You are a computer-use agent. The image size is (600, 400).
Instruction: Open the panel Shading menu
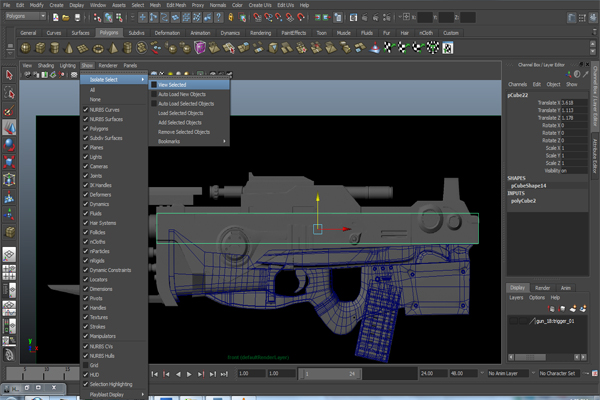pyautogui.click(x=46, y=65)
